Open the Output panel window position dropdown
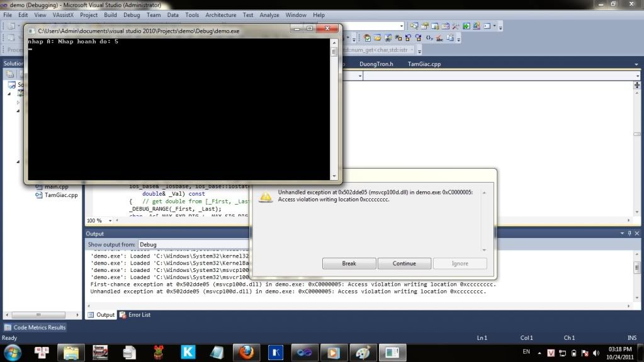 622,234
